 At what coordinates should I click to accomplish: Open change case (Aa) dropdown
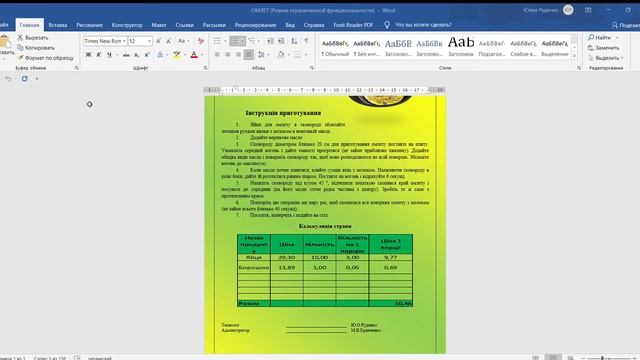(184, 41)
